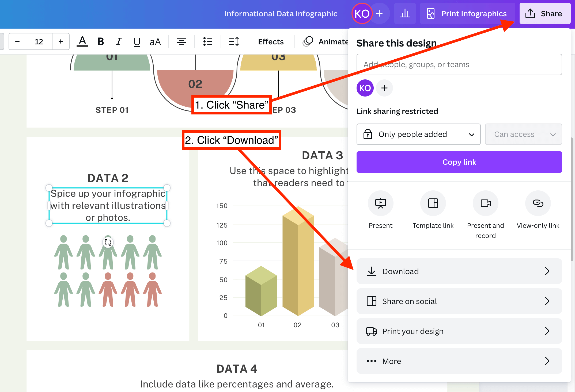
Task: Open line spacing options
Action: pos(234,42)
